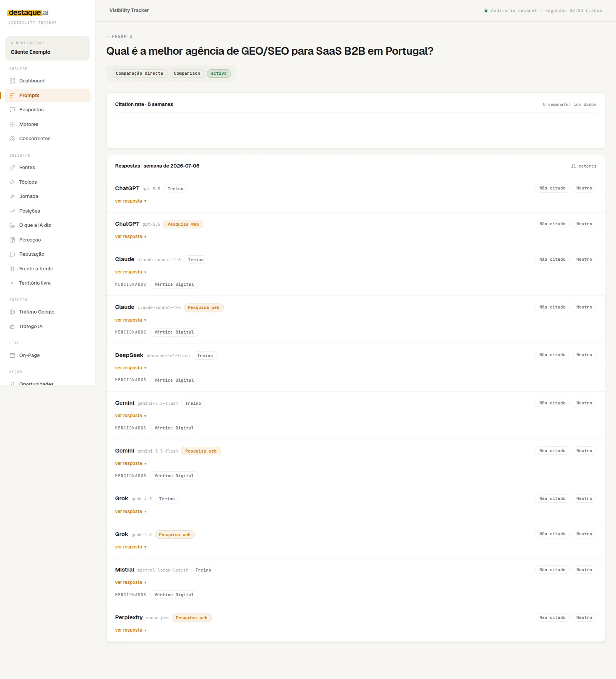Expand Claude Treino ver resposta
Screen dimensions: 616x679
tap(131, 272)
